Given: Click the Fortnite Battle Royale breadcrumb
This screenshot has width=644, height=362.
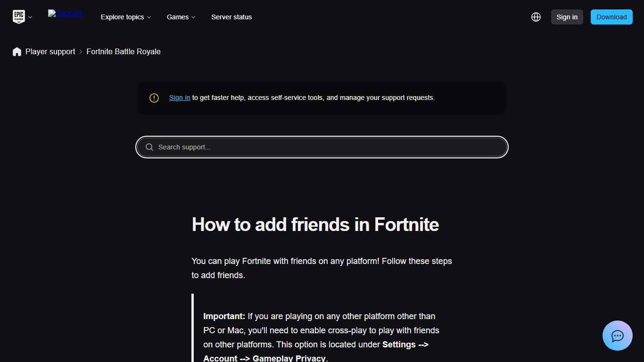Looking at the screenshot, I should tap(124, 51).
